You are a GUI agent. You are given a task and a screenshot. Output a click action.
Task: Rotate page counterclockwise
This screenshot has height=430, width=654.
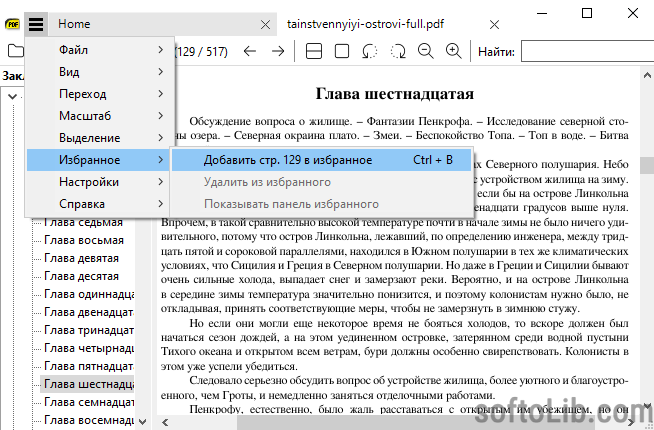[x=370, y=51]
